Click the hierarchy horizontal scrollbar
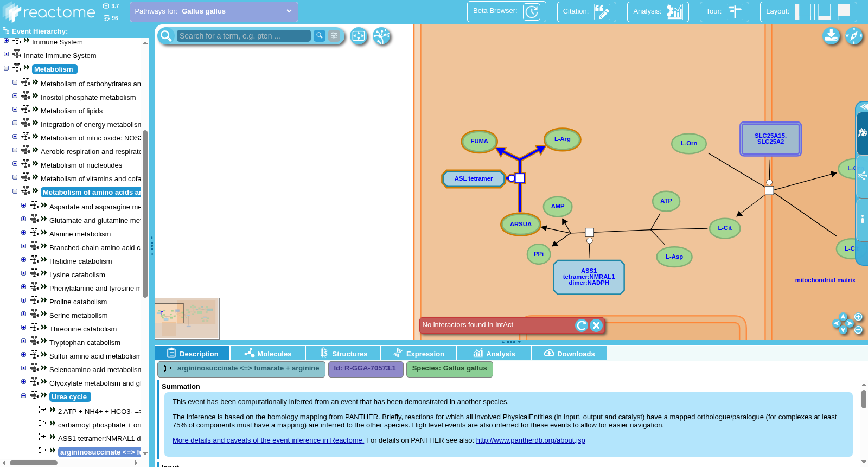 coord(34,463)
